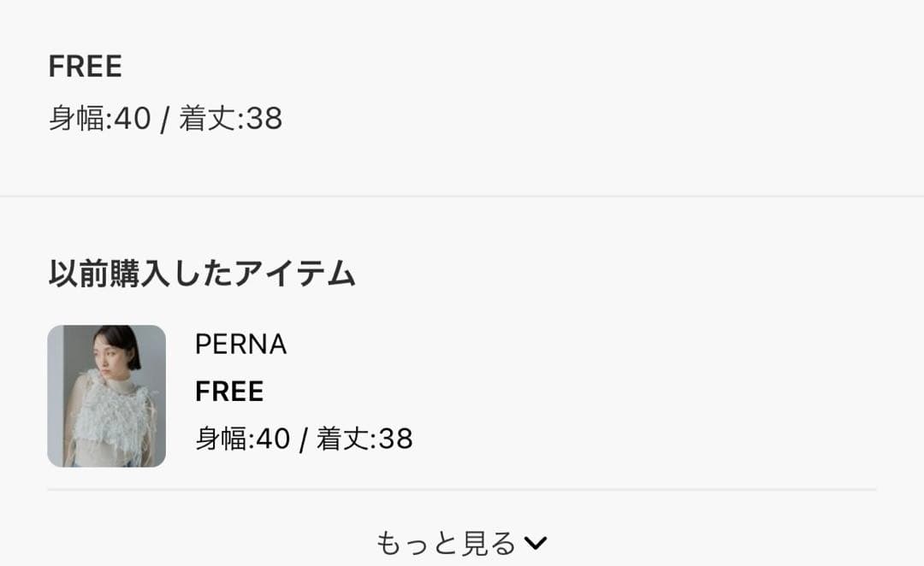Screen dimensions: 924x566
Task: Select the PERNA item's FREE size text
Action: point(228,391)
